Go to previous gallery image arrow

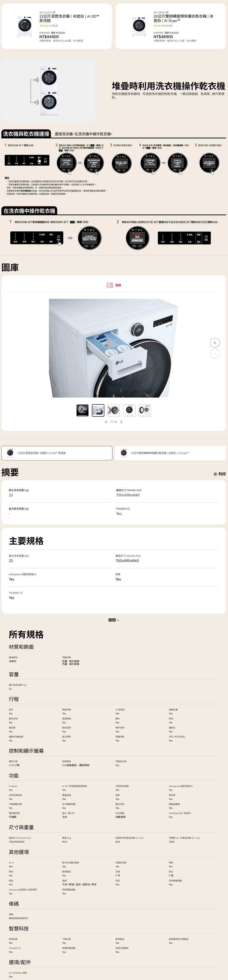(x=106, y=422)
